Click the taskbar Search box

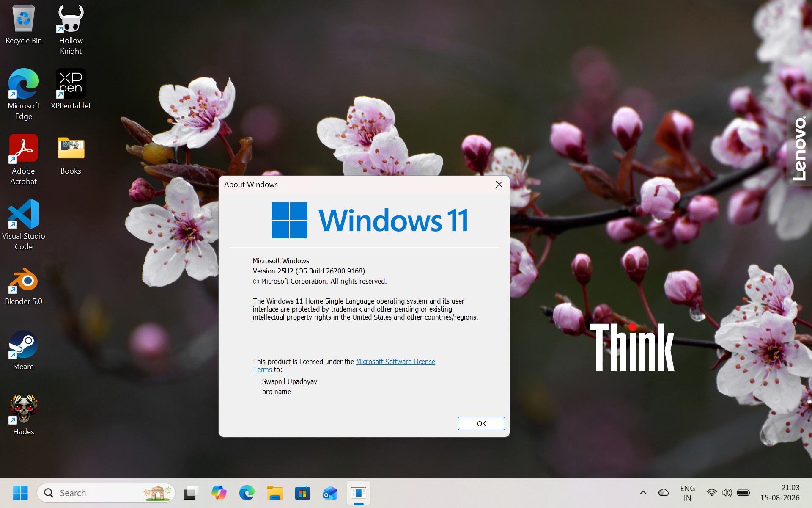pos(106,493)
